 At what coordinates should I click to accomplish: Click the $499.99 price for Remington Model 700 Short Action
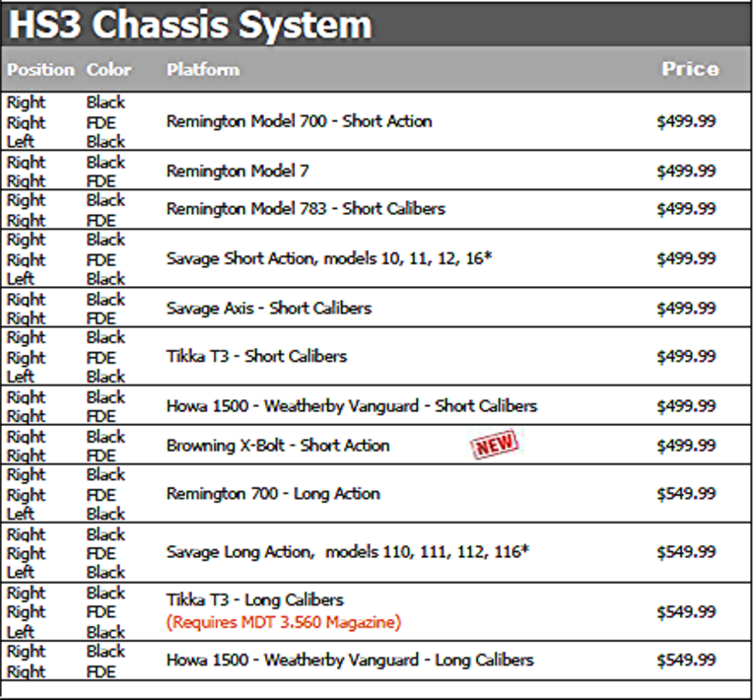coord(686,121)
